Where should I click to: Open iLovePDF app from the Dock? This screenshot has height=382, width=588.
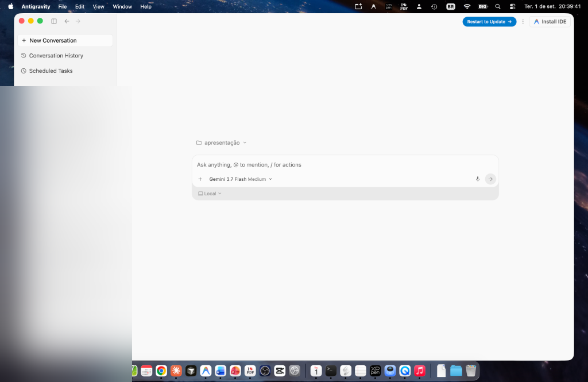click(250, 371)
